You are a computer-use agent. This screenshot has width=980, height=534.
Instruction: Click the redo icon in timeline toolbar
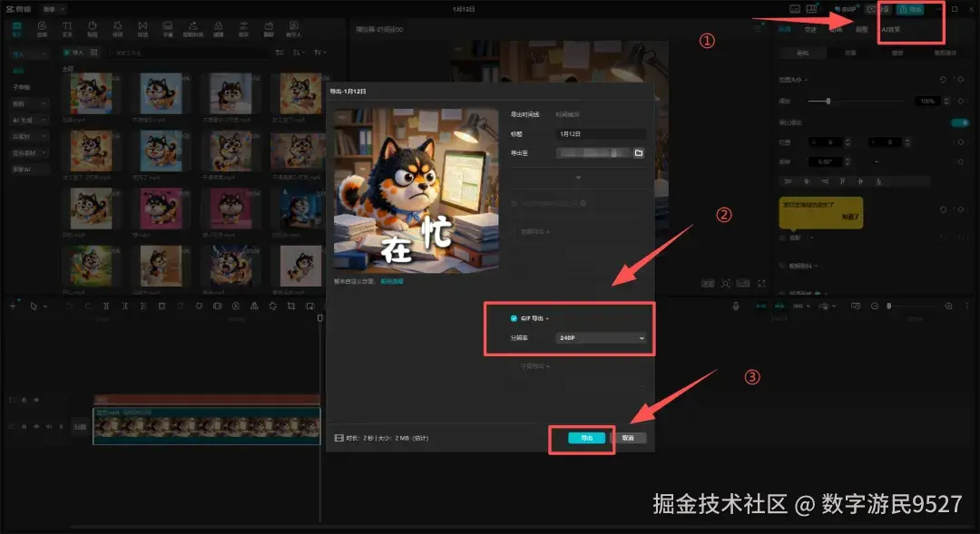tap(87, 306)
